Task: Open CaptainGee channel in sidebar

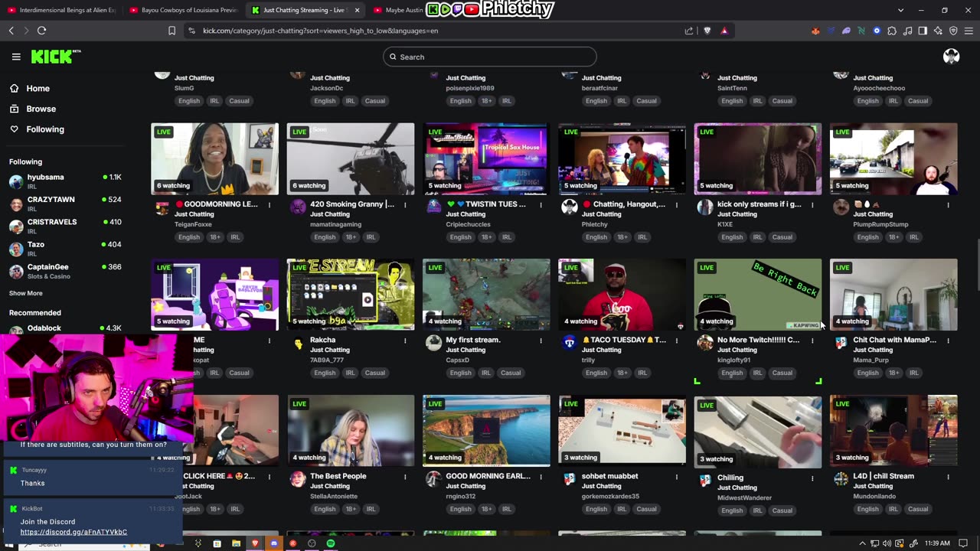Action: pyautogui.click(x=65, y=271)
